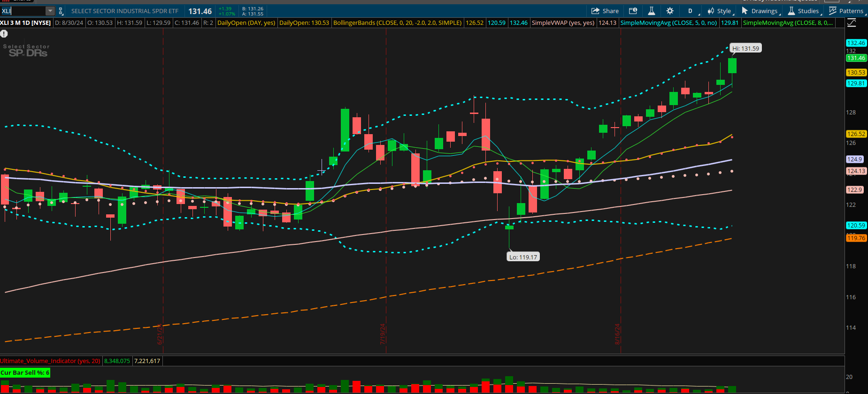Click the Hi: 131.59 price bubble
This screenshot has width=868, height=394.
(745, 48)
